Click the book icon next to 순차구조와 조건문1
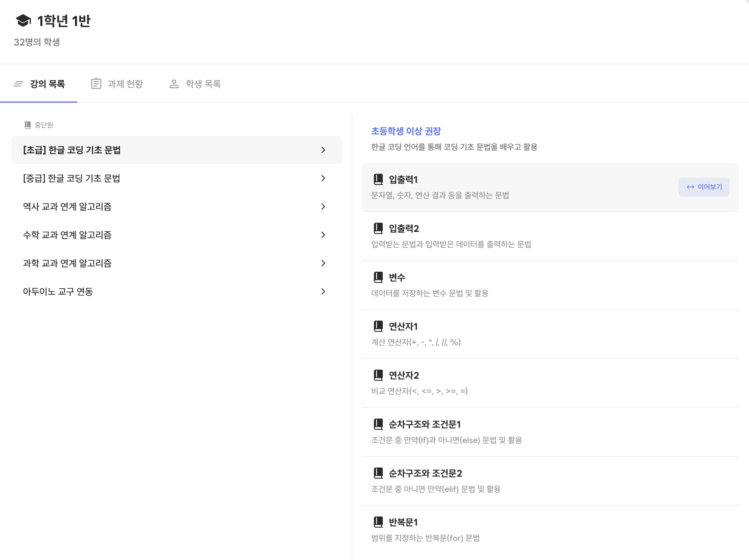The image size is (749, 560). click(378, 424)
